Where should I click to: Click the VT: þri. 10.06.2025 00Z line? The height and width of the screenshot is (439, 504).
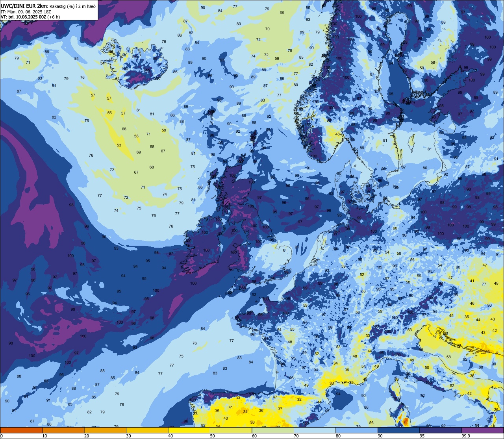click(23, 17)
